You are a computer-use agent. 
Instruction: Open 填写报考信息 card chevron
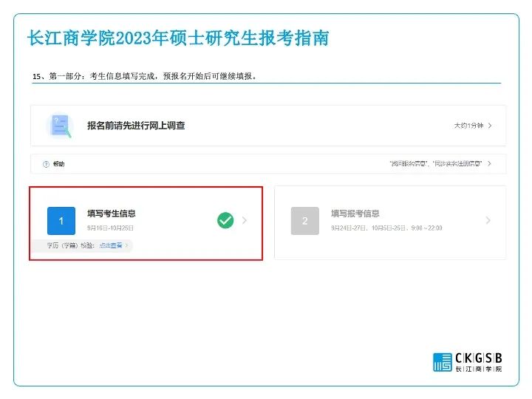[488, 220]
